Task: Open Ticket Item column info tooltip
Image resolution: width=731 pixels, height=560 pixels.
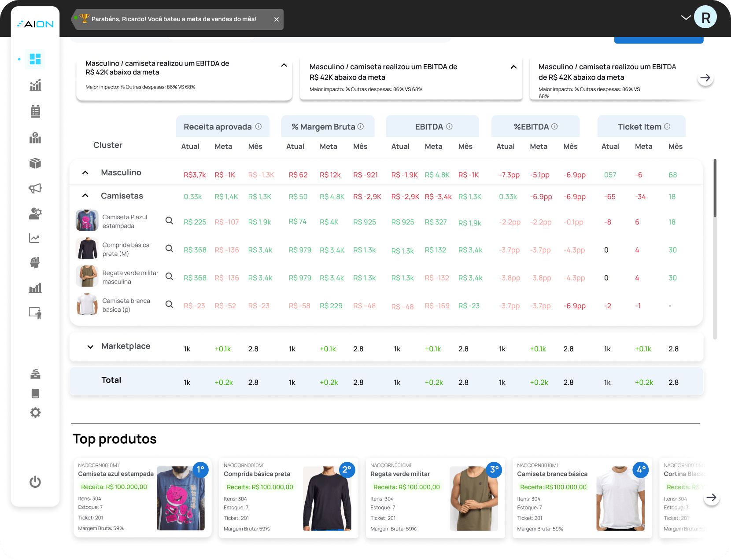Action: coord(667,126)
